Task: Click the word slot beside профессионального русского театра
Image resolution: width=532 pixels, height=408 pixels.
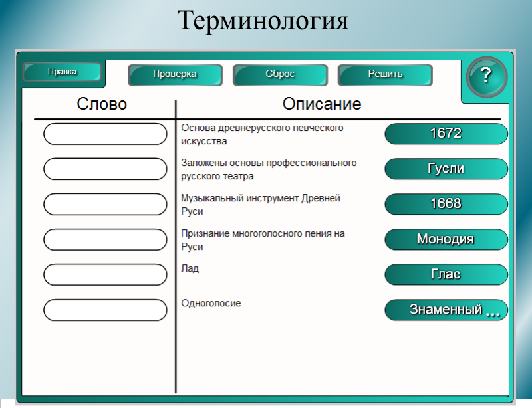Action: [x=105, y=169]
